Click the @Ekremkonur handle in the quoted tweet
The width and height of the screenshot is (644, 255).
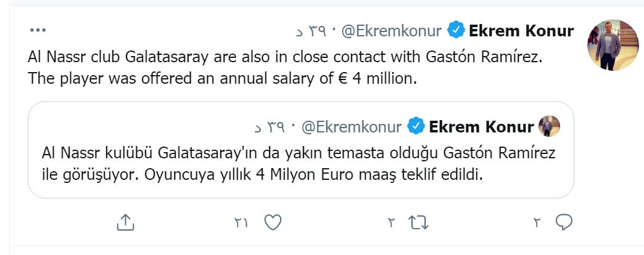(x=353, y=127)
